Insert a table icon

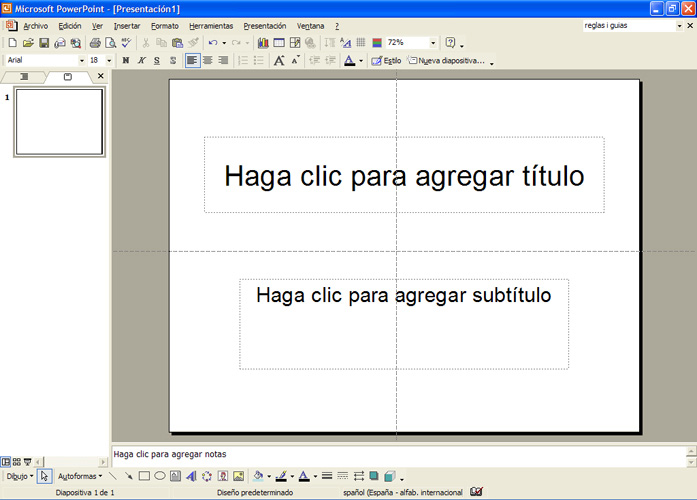coord(279,43)
